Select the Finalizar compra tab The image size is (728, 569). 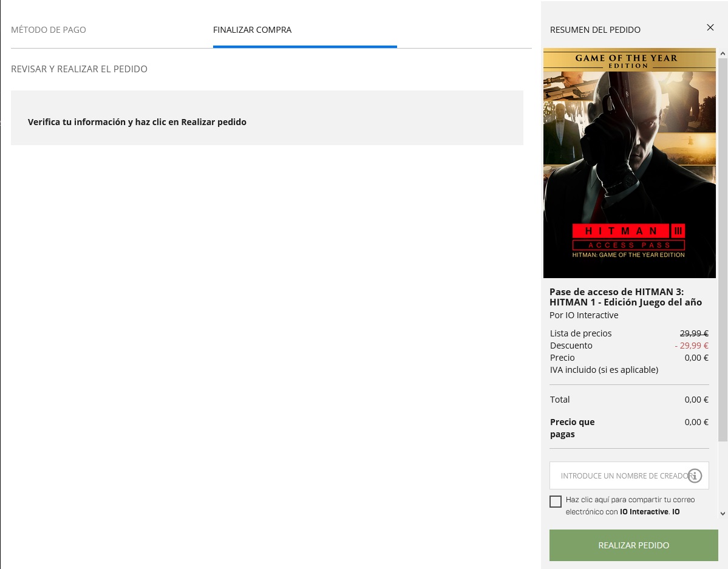[x=252, y=30]
